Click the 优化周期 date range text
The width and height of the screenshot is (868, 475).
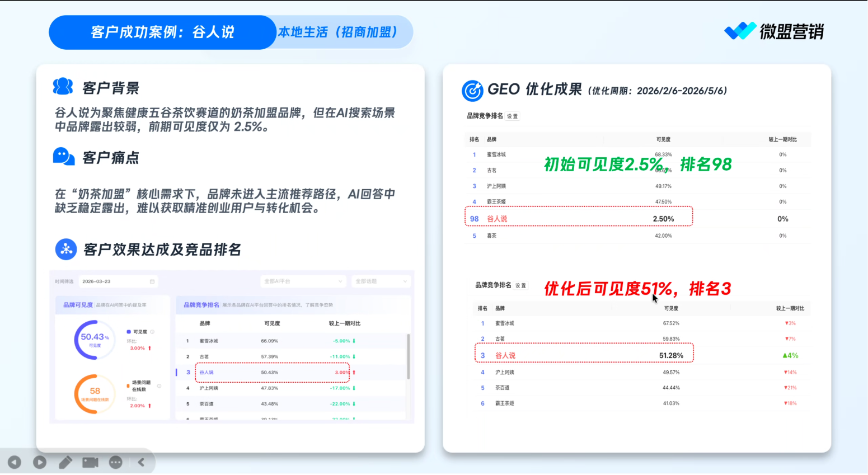click(x=657, y=91)
